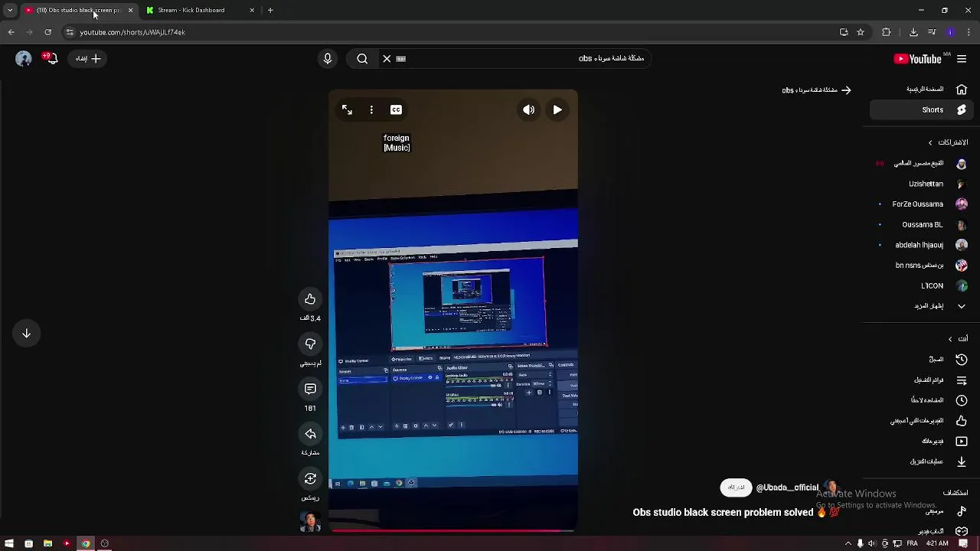
Task: Open History in the sidebar
Action: tap(922, 359)
